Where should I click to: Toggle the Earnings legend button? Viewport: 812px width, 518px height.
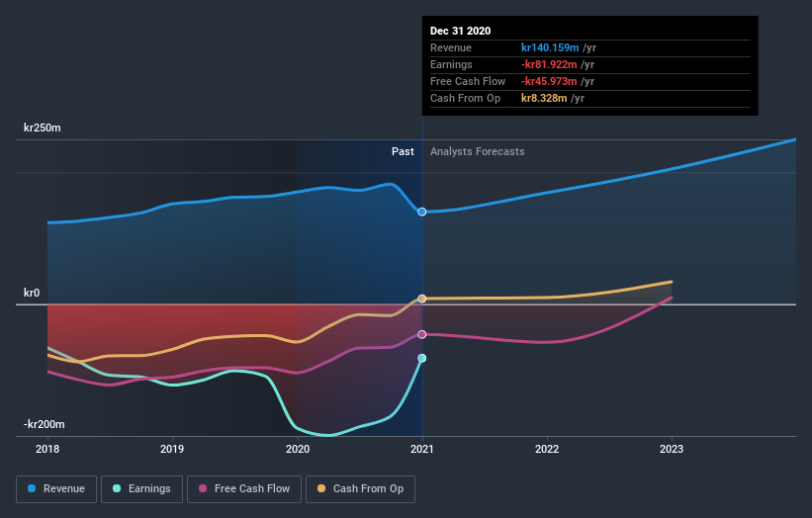pyautogui.click(x=141, y=489)
